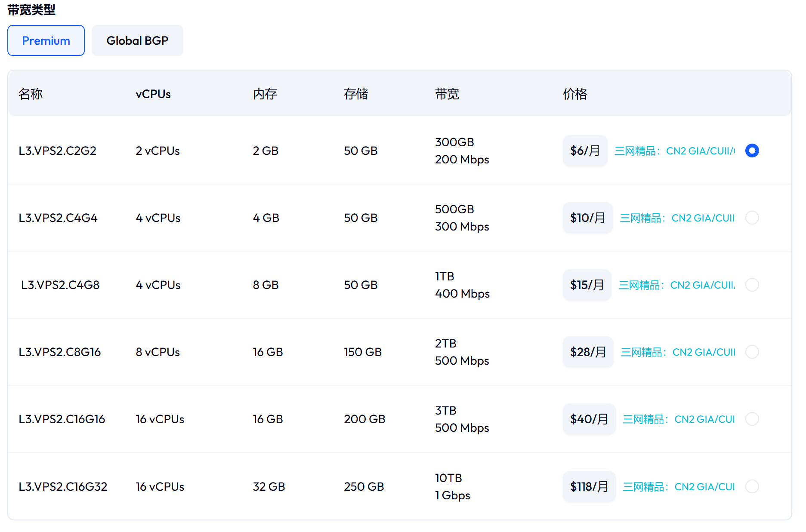This screenshot has width=806, height=532.
Task: Switch to the Global BGP tab
Action: click(137, 40)
